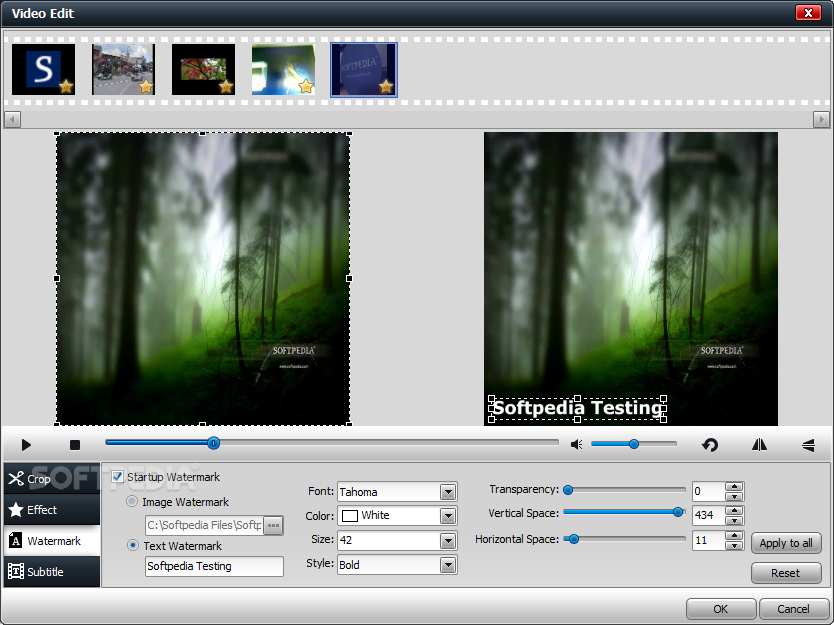Click the Transparency value field
Viewport: 834px width, 625px height.
point(708,491)
